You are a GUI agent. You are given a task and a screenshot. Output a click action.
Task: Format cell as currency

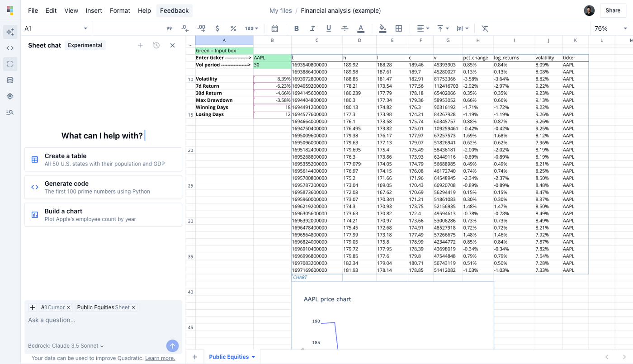(x=217, y=28)
